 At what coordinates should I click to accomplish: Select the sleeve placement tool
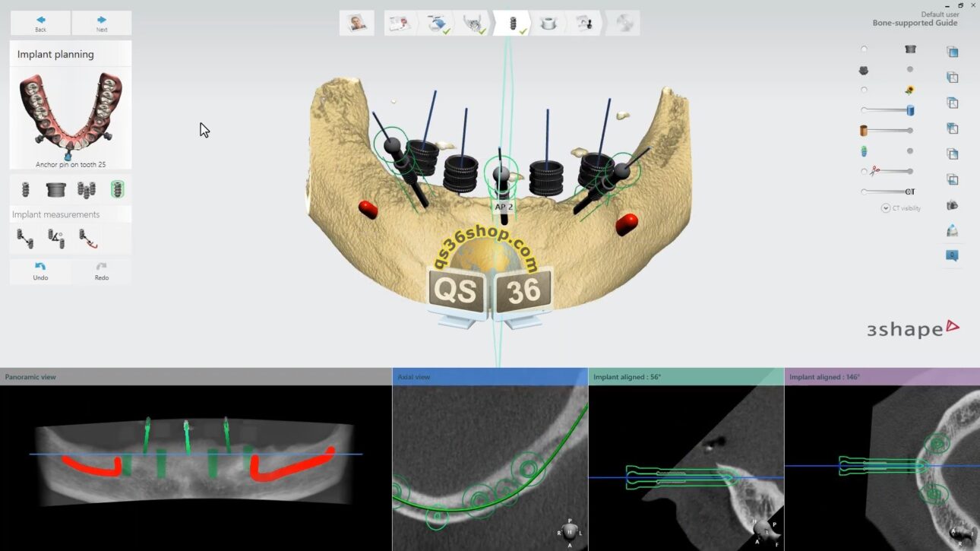55,189
